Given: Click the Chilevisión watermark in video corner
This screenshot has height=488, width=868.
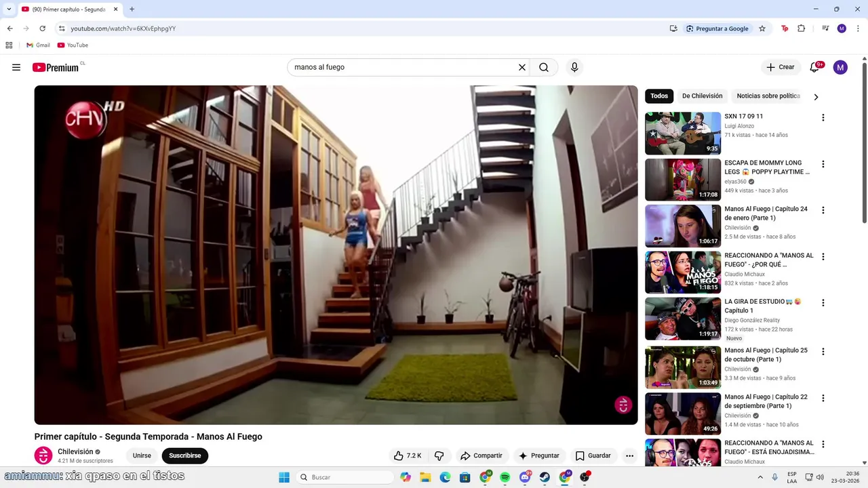Looking at the screenshot, I should (x=623, y=405).
